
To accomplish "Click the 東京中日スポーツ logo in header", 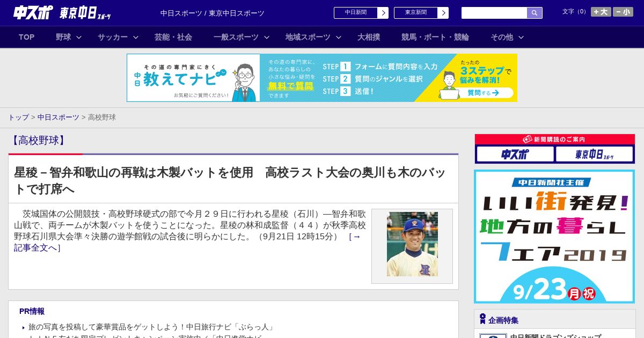I will click(85, 13).
